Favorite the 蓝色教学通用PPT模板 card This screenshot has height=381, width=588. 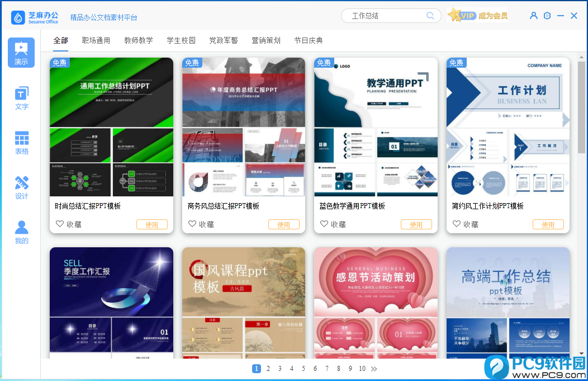tap(333, 224)
